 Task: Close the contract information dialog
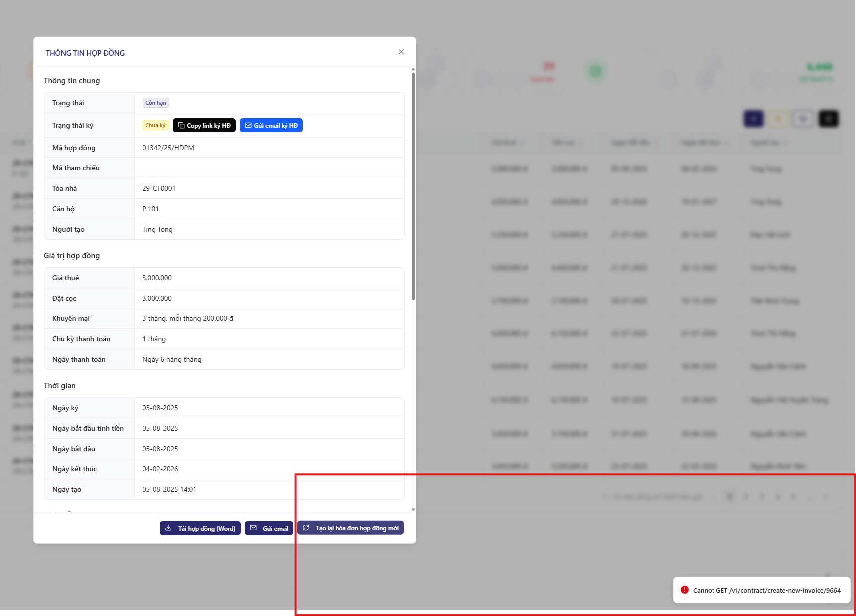tap(401, 52)
